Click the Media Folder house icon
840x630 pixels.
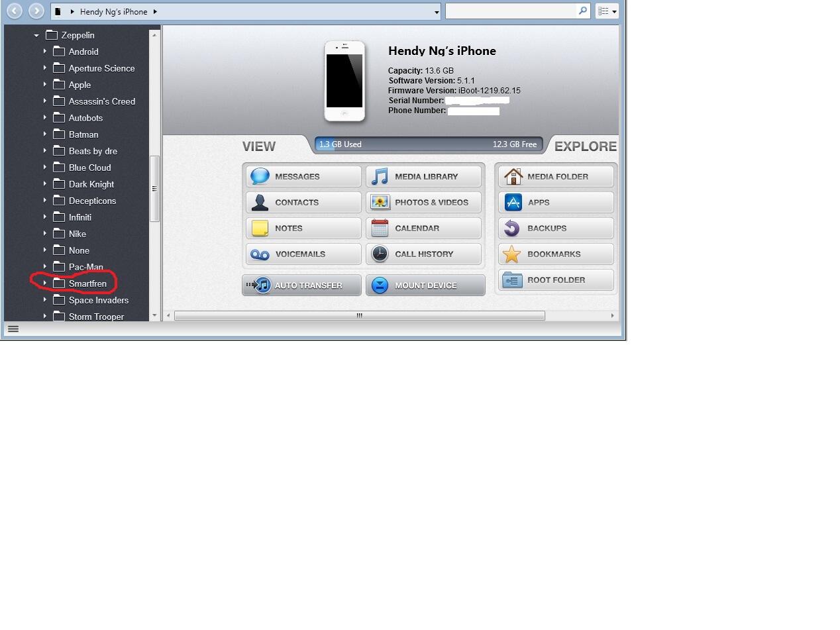click(513, 176)
